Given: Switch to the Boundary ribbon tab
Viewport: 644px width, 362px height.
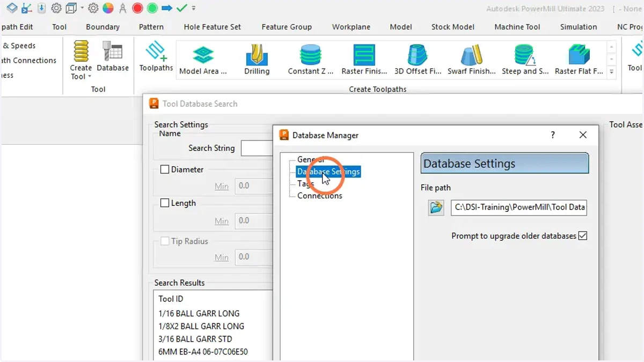Looking at the screenshot, I should (103, 27).
